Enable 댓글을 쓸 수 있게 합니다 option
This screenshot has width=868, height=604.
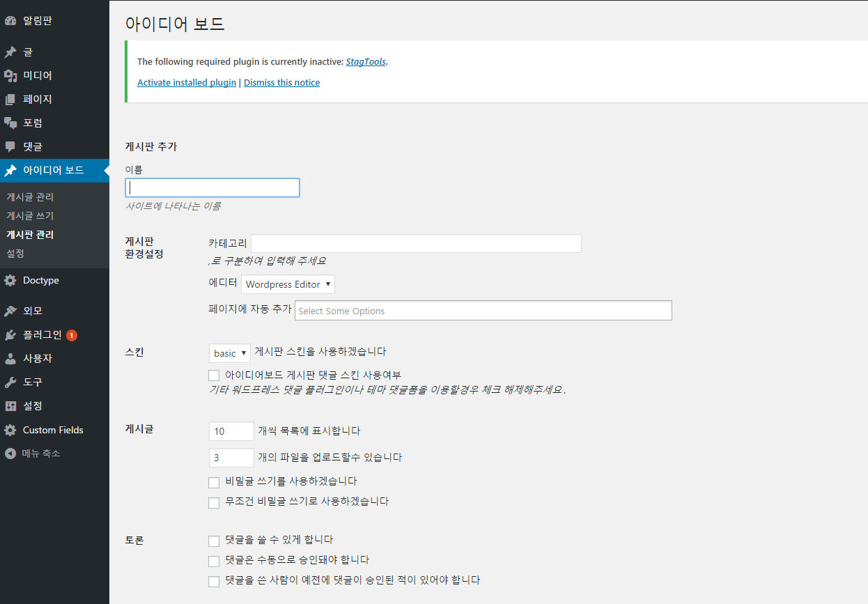coord(214,541)
